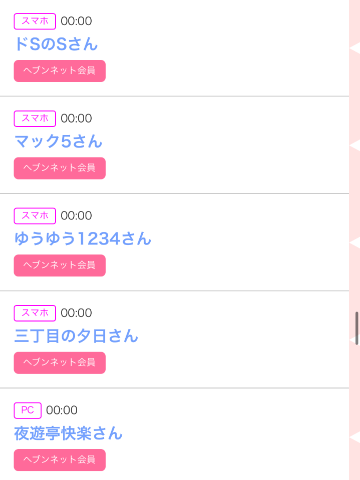Image resolution: width=360 pixels, height=480 pixels.
Task: Click the スマホ badge above マック5さん
Action: tap(35, 119)
